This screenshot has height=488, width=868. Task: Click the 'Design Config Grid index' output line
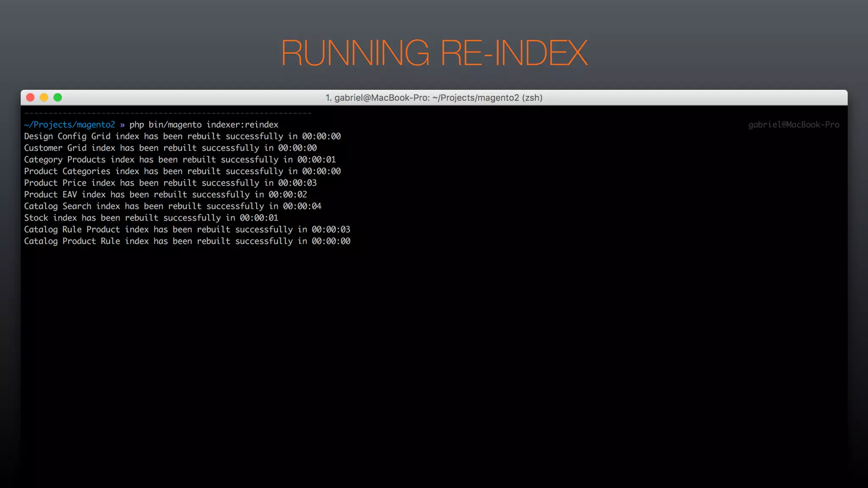click(182, 136)
